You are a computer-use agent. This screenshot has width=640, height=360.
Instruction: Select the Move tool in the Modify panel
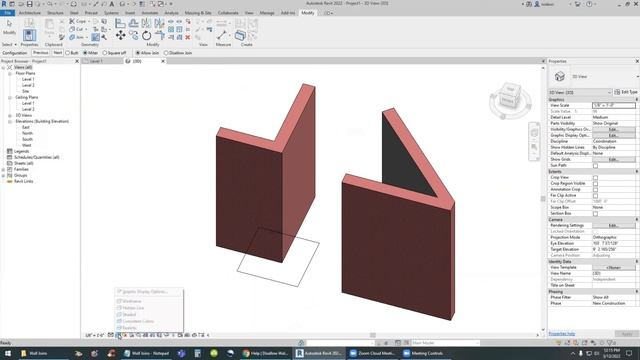[120, 36]
